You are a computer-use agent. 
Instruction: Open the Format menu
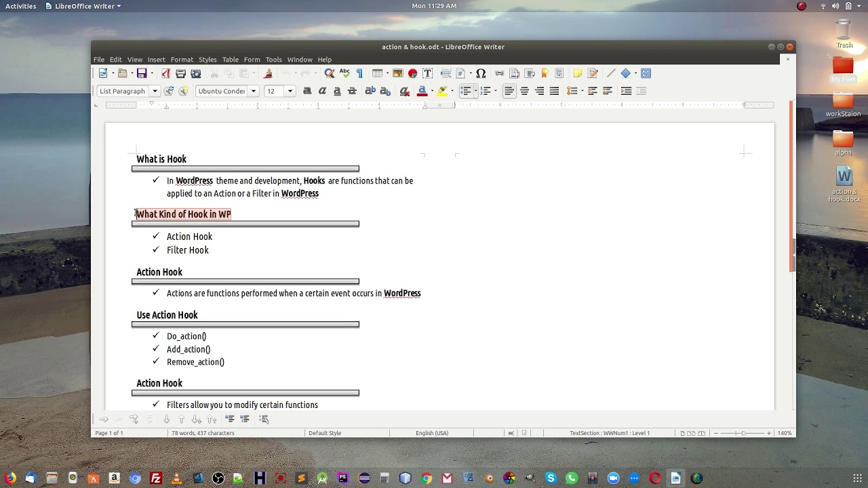(182, 60)
